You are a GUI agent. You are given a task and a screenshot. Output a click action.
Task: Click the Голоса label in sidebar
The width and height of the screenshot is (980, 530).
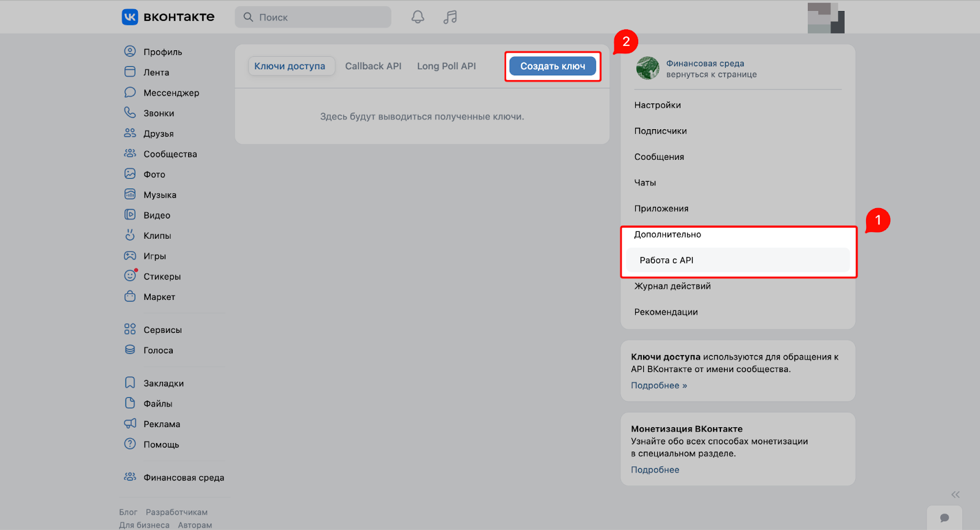click(158, 350)
